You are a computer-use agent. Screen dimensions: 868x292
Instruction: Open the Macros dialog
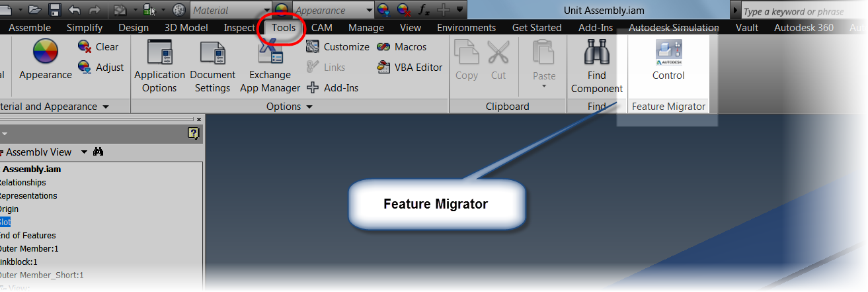point(402,47)
